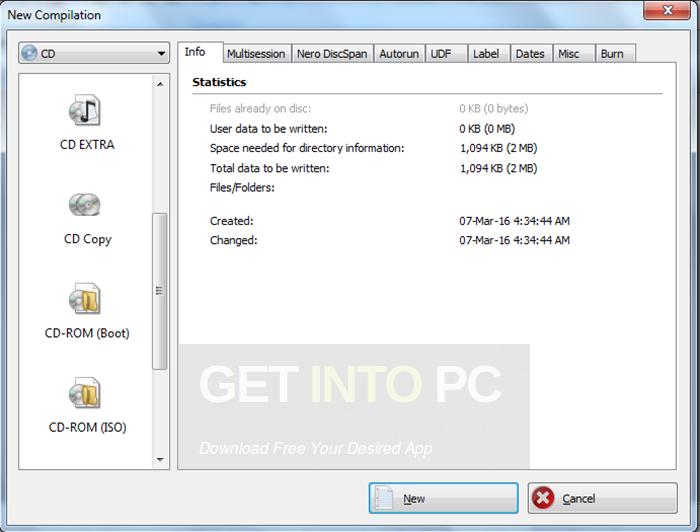Click the '0 KB (0 MB)' value
Image resolution: width=700 pixels, height=532 pixels.
(x=487, y=129)
